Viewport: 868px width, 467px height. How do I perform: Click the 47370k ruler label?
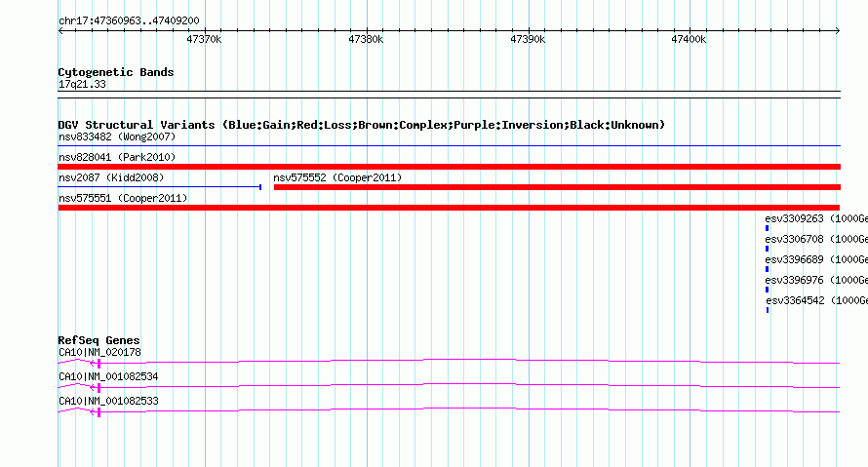[204, 39]
